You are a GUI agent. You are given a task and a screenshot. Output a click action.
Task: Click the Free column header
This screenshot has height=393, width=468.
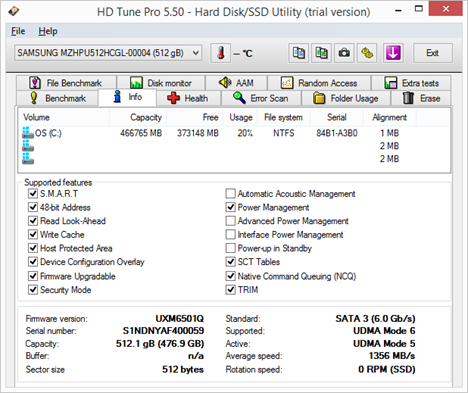(x=194, y=117)
